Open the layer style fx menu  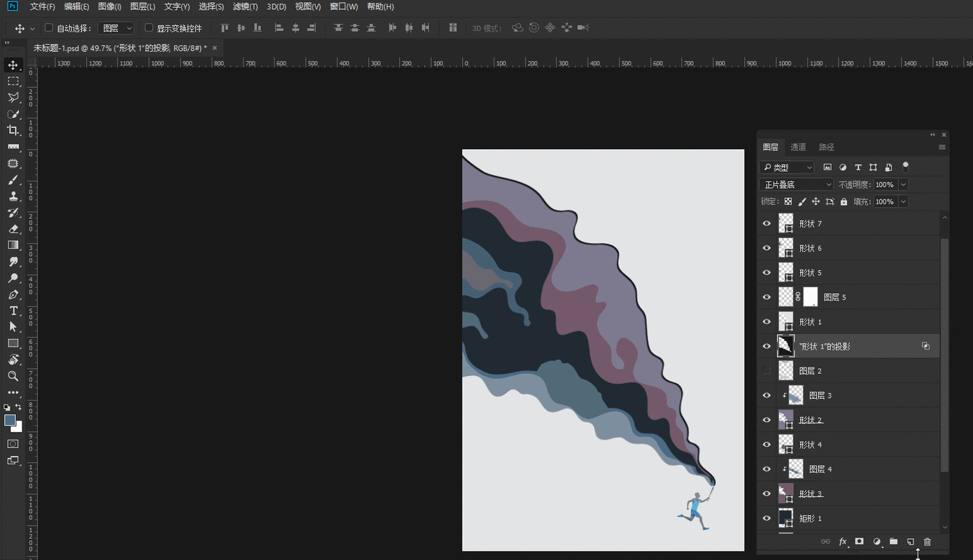click(843, 542)
